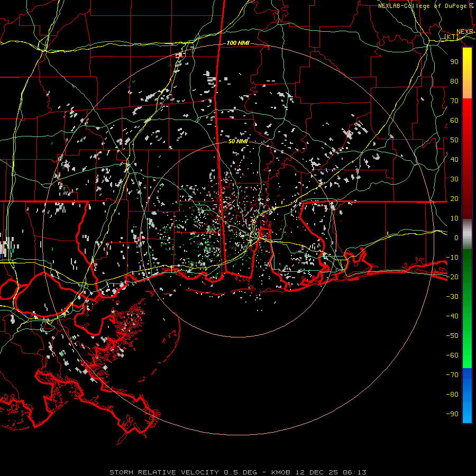The width and height of the screenshot is (476, 476).
Task: Click the -60 value on velocity scale
Action: [x=452, y=355]
